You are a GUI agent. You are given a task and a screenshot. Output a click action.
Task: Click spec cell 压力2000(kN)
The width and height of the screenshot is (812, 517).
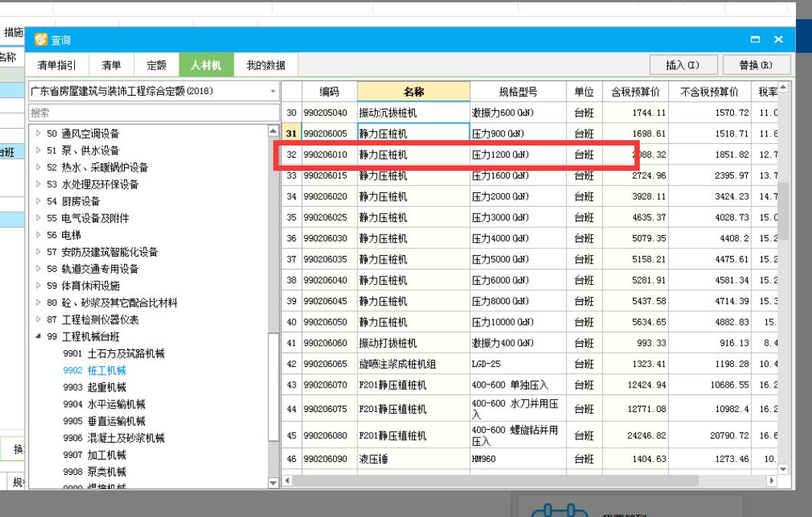518,196
